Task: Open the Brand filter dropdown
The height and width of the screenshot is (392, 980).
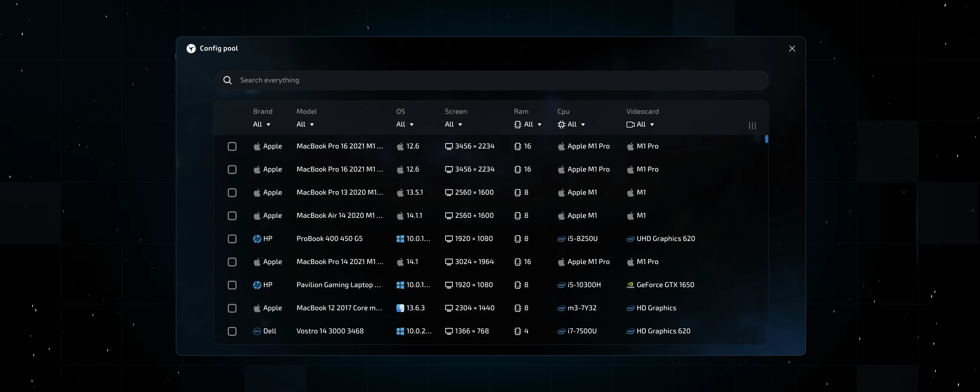Action: coord(262,124)
